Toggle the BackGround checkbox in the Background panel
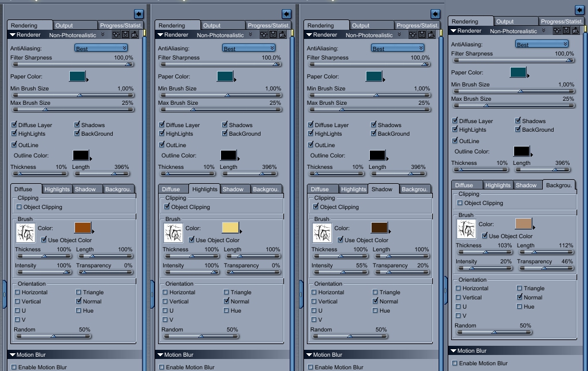588x371 pixels. [518, 129]
